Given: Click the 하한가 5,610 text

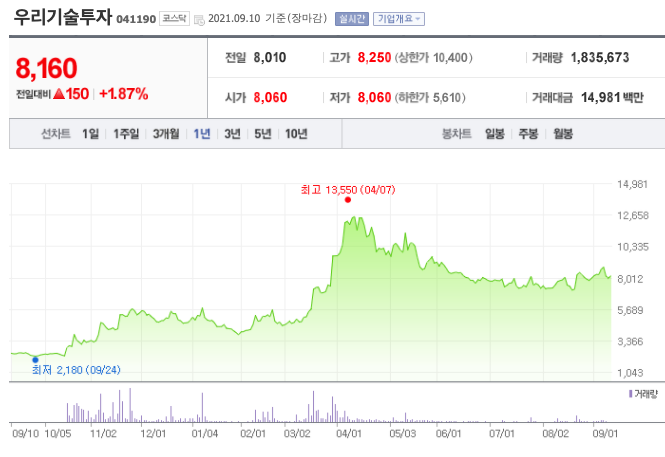Looking at the screenshot, I should [x=430, y=98].
